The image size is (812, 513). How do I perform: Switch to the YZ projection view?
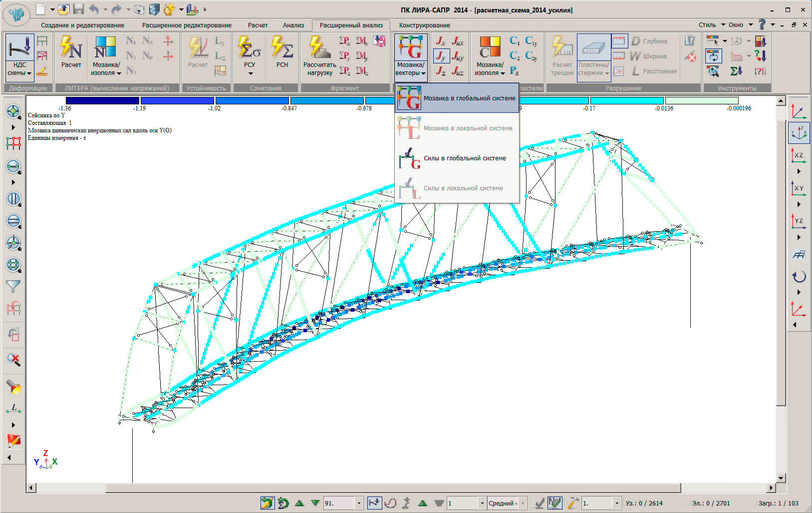799,221
